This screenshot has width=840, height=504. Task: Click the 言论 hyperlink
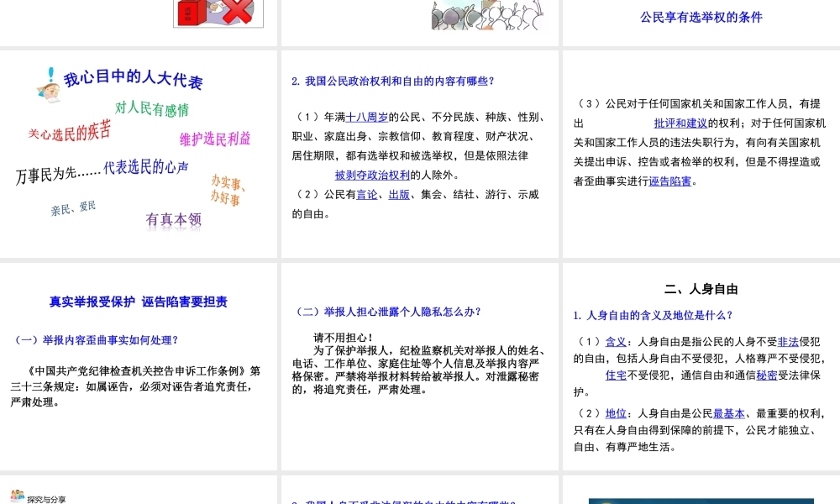367,195
